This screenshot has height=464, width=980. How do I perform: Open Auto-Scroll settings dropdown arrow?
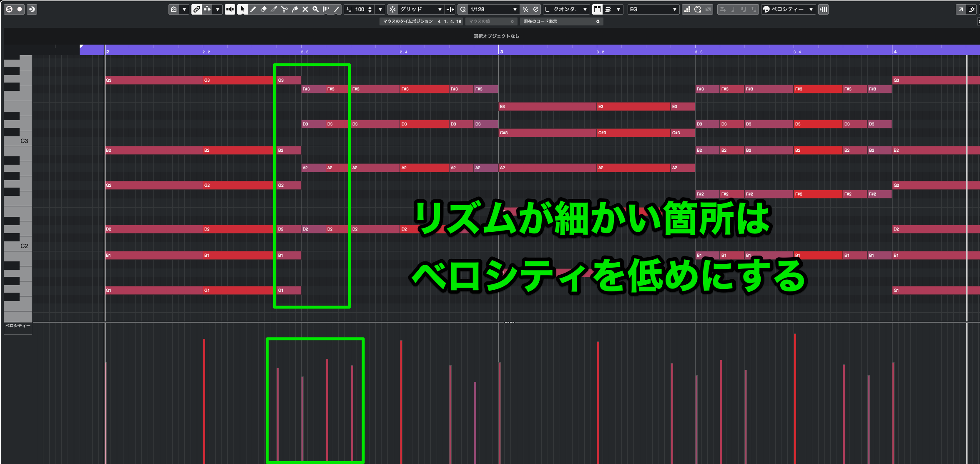(x=218, y=9)
